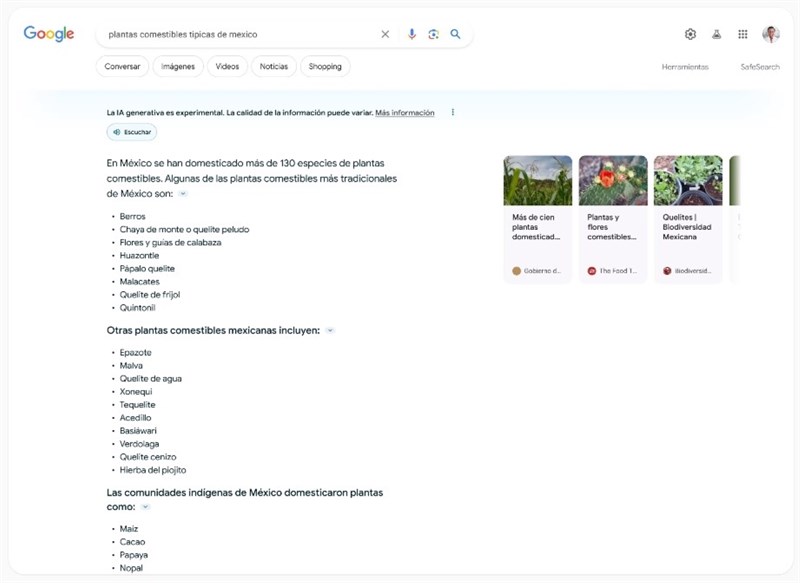This screenshot has height=583, width=800.
Task: Open Search Labs flask icon
Action: coord(717,34)
